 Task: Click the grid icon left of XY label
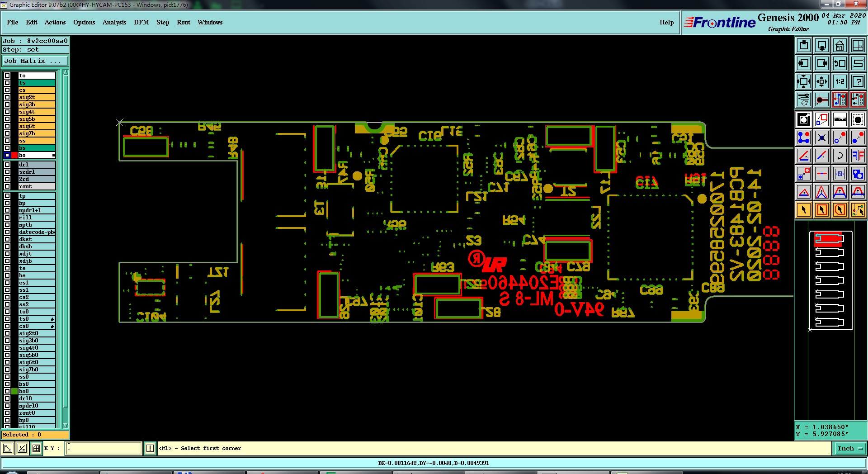point(36,448)
